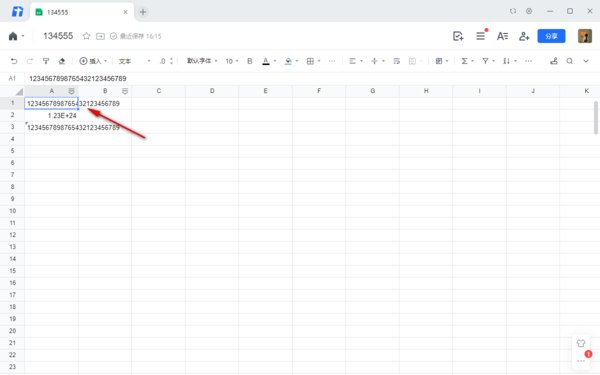Expand the cell format type dropdown
This screenshot has height=375, width=600.
(x=134, y=61)
